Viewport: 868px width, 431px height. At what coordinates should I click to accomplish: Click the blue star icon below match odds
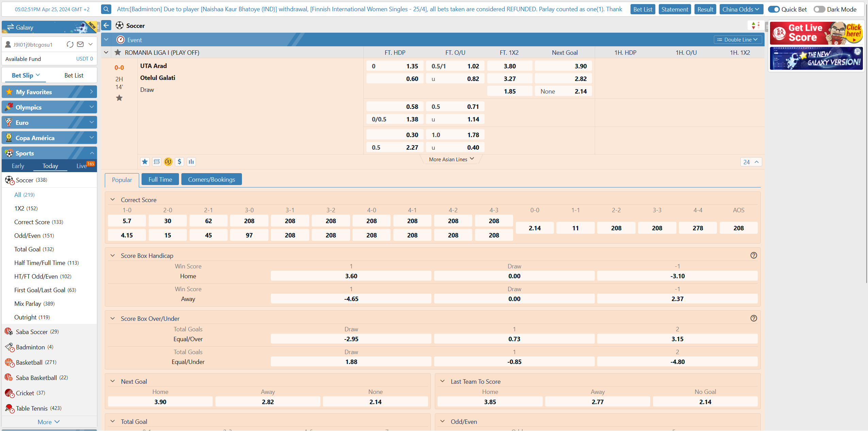[x=145, y=162]
